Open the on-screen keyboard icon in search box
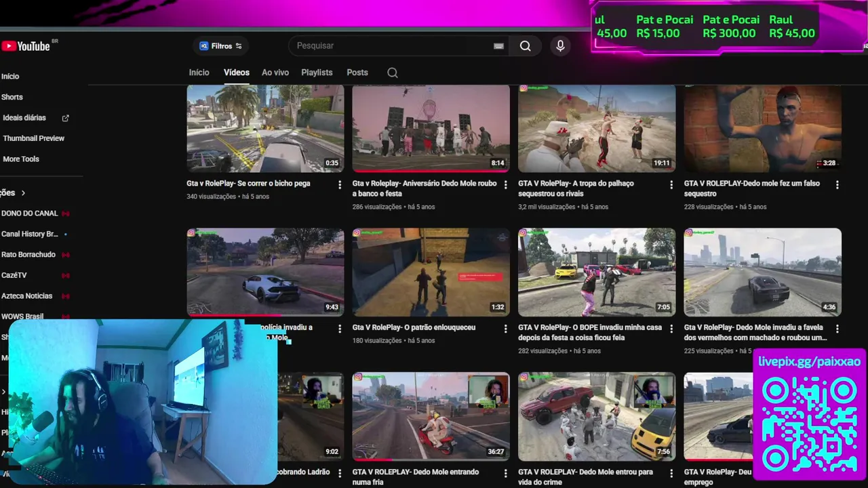The width and height of the screenshot is (868, 488). [x=498, y=46]
